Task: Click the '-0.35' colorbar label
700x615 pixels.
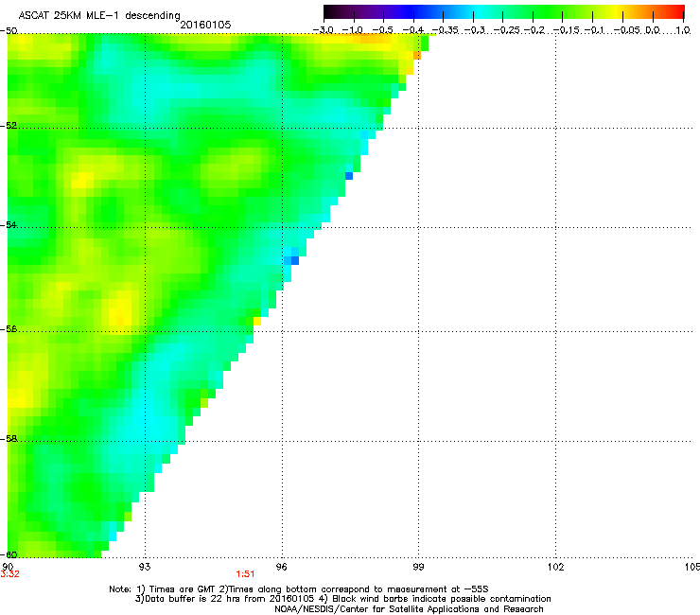Action: click(x=446, y=30)
